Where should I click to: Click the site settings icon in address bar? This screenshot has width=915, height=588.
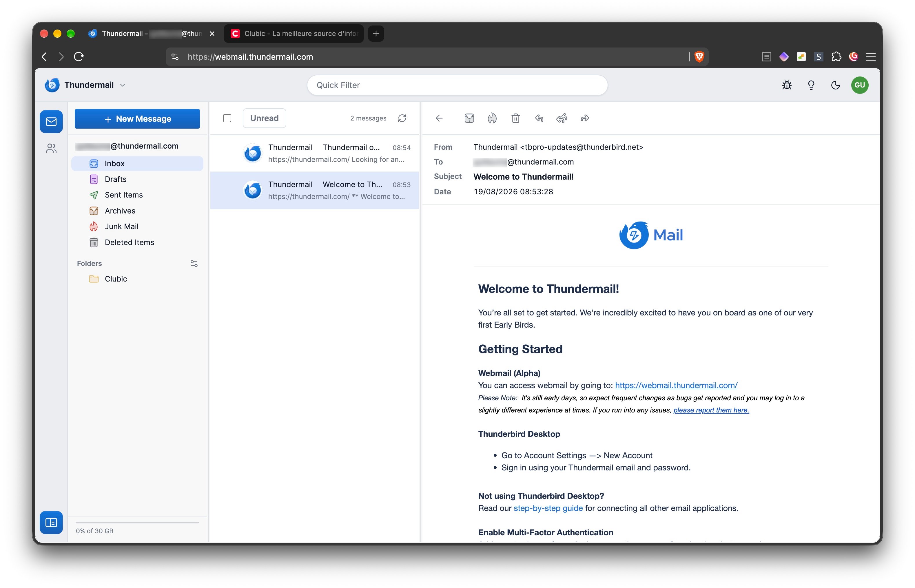(x=175, y=56)
